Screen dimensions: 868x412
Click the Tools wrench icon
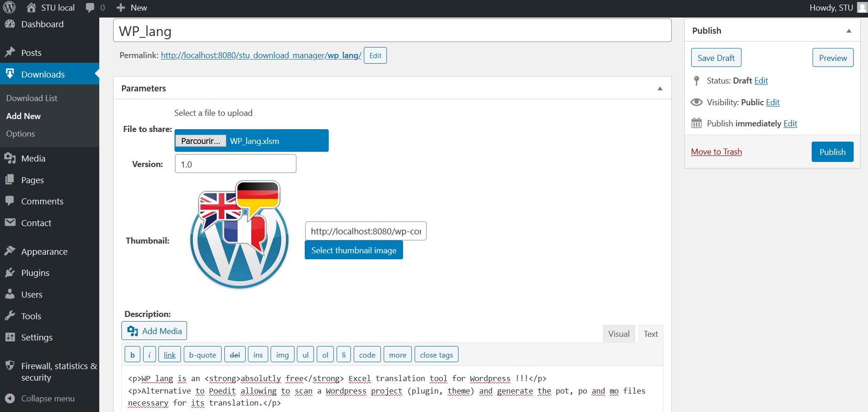click(x=10, y=316)
